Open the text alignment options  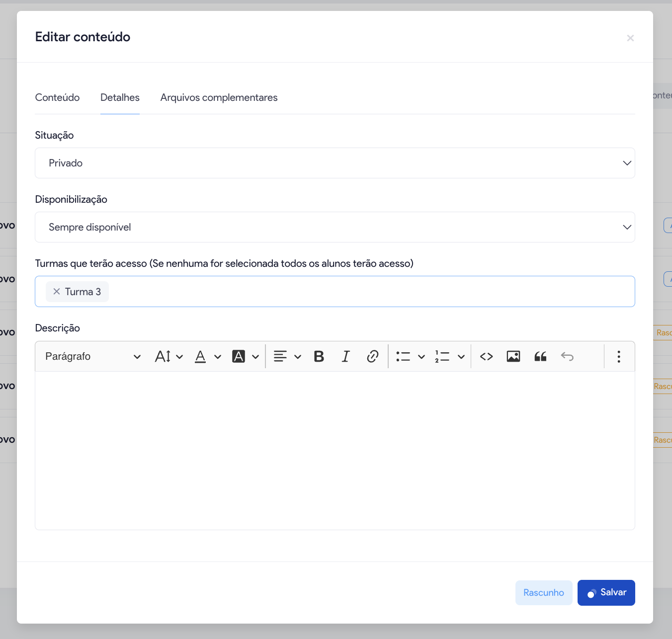click(287, 356)
